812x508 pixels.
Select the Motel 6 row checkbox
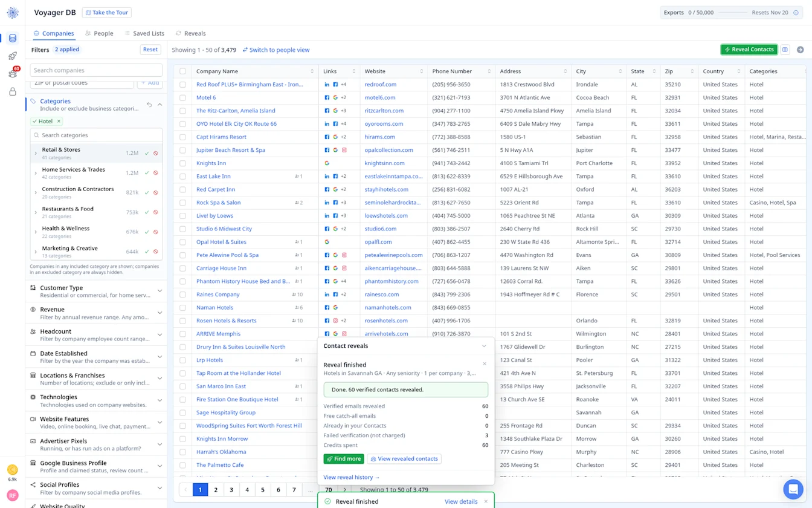(182, 97)
